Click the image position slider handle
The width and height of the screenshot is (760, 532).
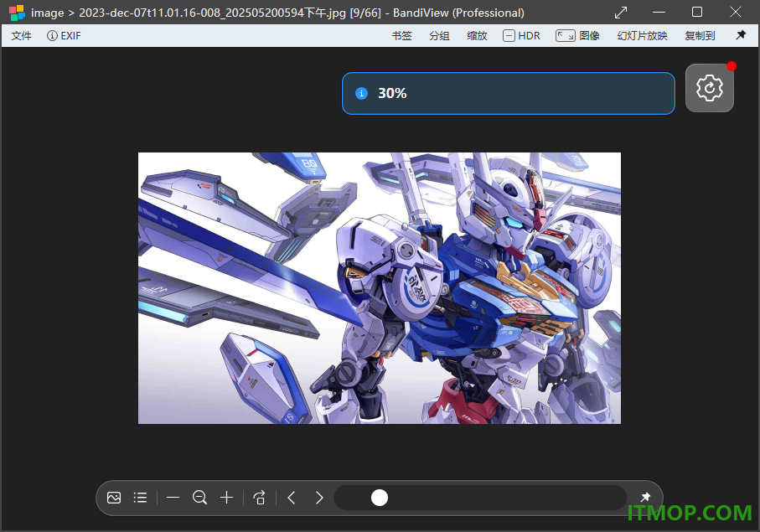click(380, 498)
